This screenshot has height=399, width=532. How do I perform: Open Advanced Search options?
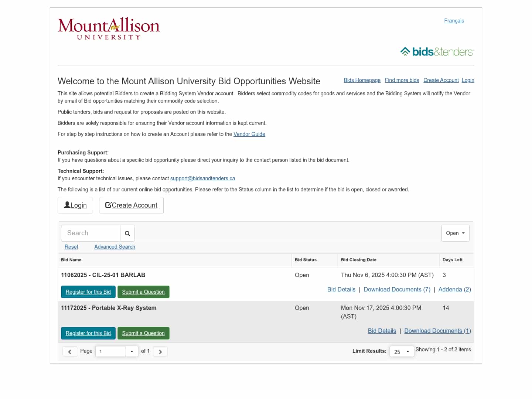[x=115, y=247]
